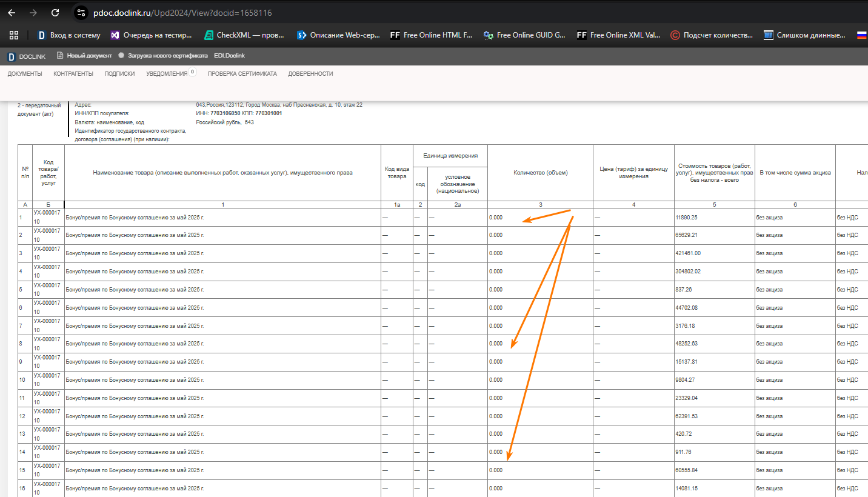Screen dimensions: 868x497
Task: Open the УВЕДОМЛЕНИЯ menu item
Action: [x=167, y=74]
